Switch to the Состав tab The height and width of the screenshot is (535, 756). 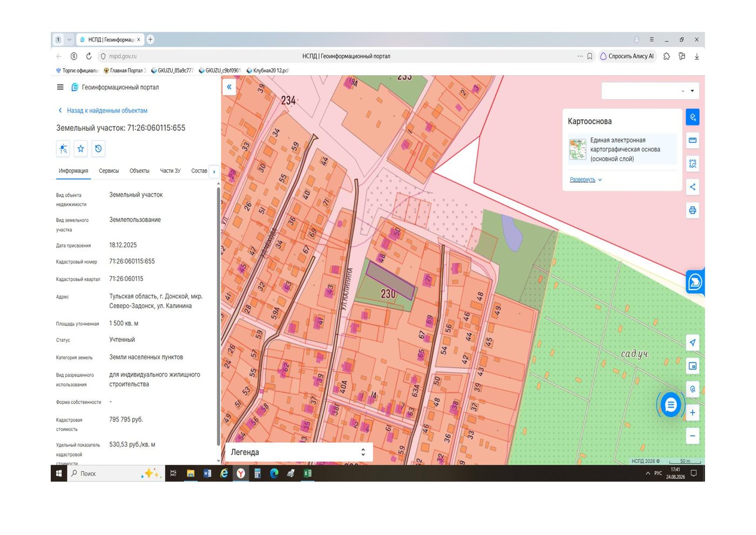tap(199, 171)
